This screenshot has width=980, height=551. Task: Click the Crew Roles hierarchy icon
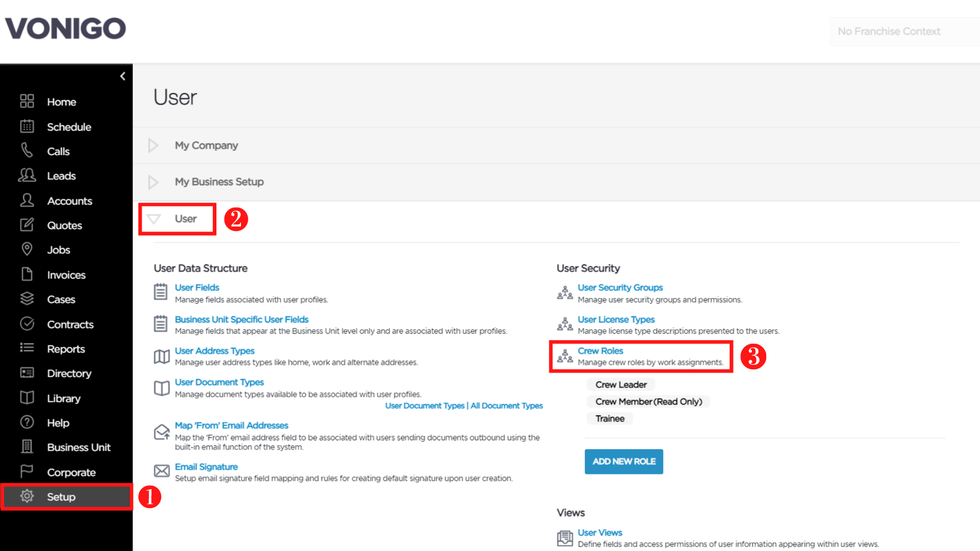565,356
